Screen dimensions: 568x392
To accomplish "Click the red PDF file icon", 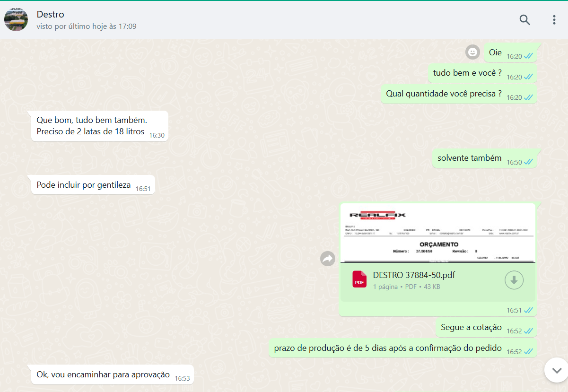I will point(359,279).
